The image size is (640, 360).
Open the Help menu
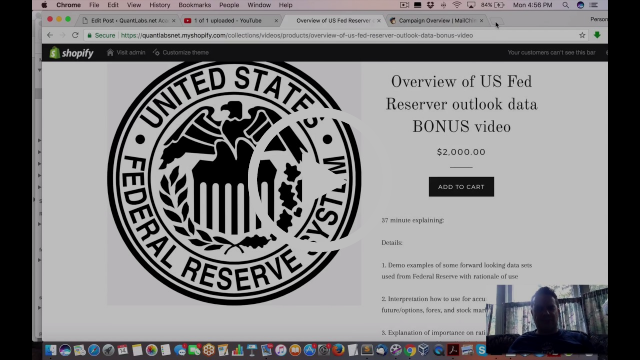pyautogui.click(x=286, y=5)
